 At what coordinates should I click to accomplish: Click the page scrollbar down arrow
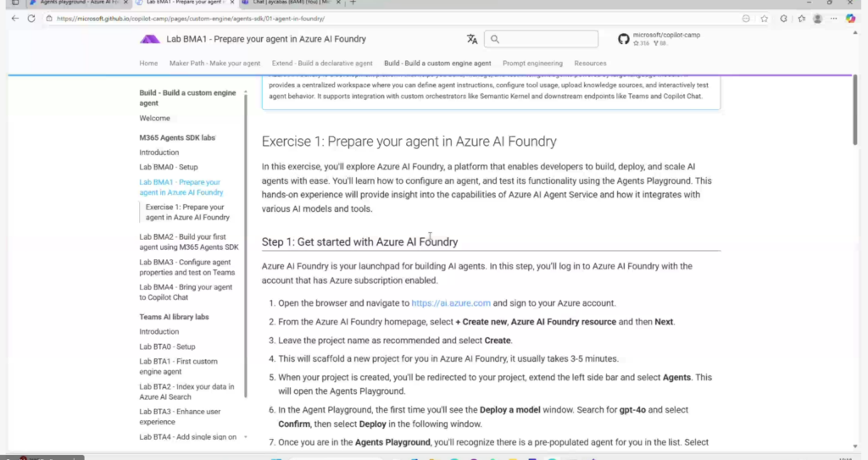pyautogui.click(x=854, y=446)
